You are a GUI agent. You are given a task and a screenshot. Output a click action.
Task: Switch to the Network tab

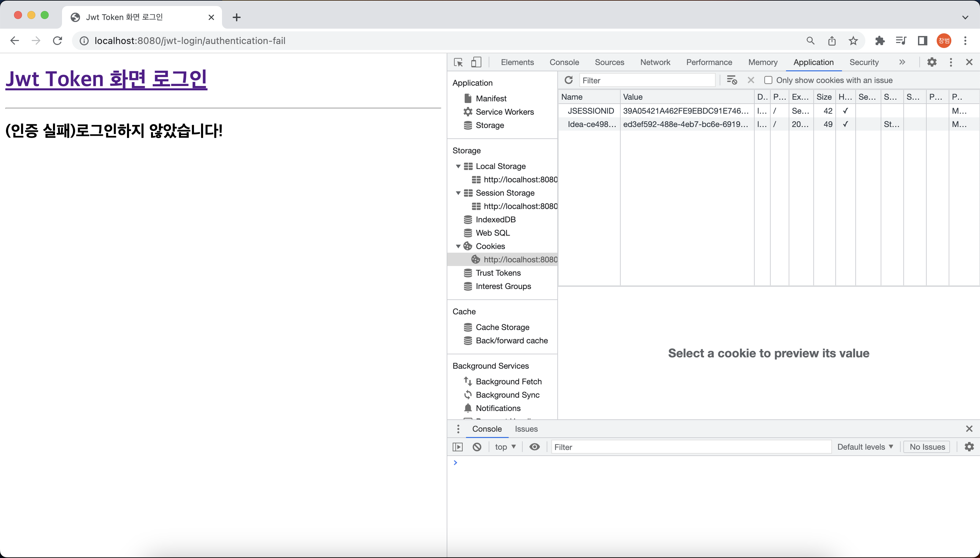tap(655, 62)
